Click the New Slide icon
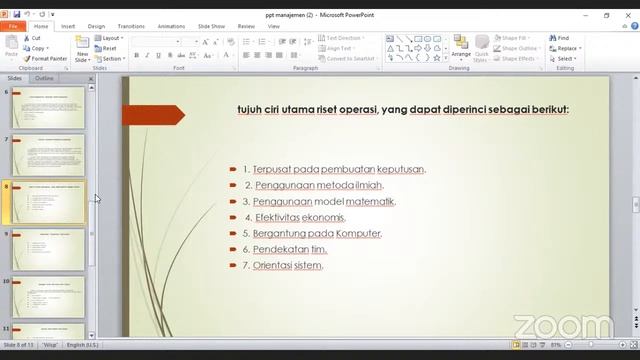Screen dimensions: 640x360 pyautogui.click(x=82, y=43)
